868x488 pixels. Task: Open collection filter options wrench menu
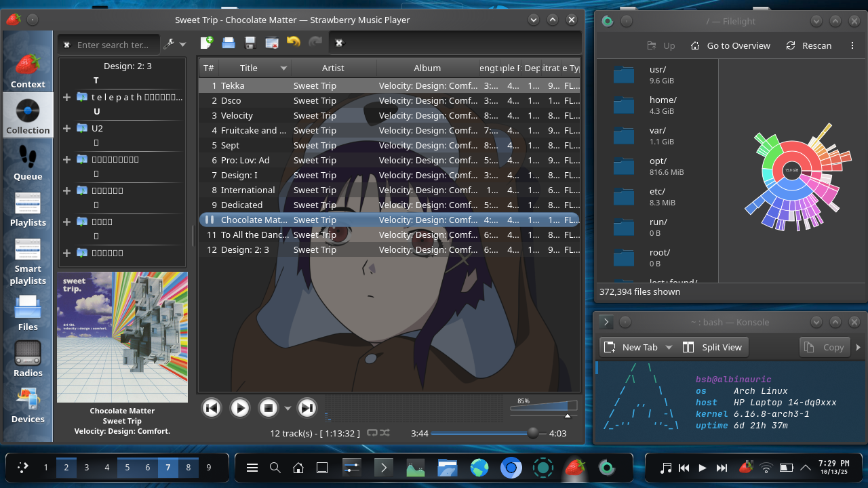174,44
